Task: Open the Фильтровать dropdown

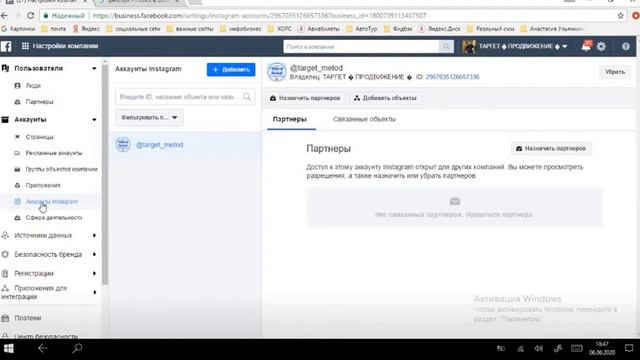Action: (x=149, y=118)
